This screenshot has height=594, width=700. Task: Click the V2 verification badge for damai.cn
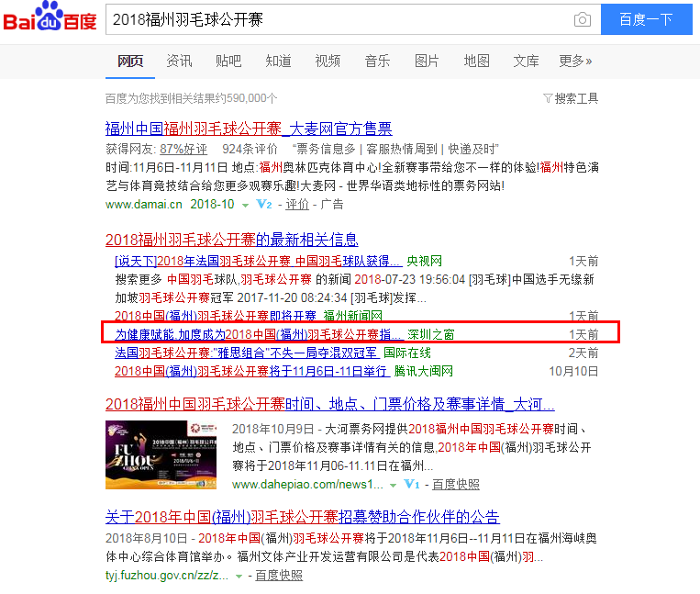[264, 205]
